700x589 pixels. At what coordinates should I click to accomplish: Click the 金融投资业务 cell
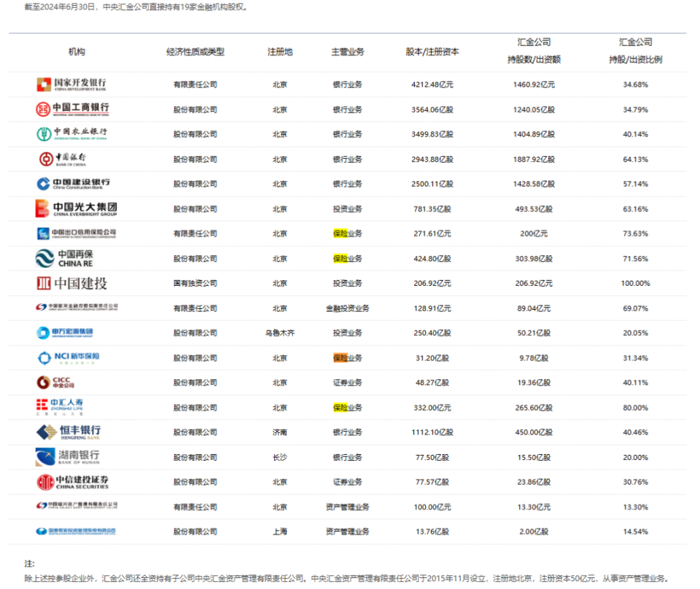point(348,308)
